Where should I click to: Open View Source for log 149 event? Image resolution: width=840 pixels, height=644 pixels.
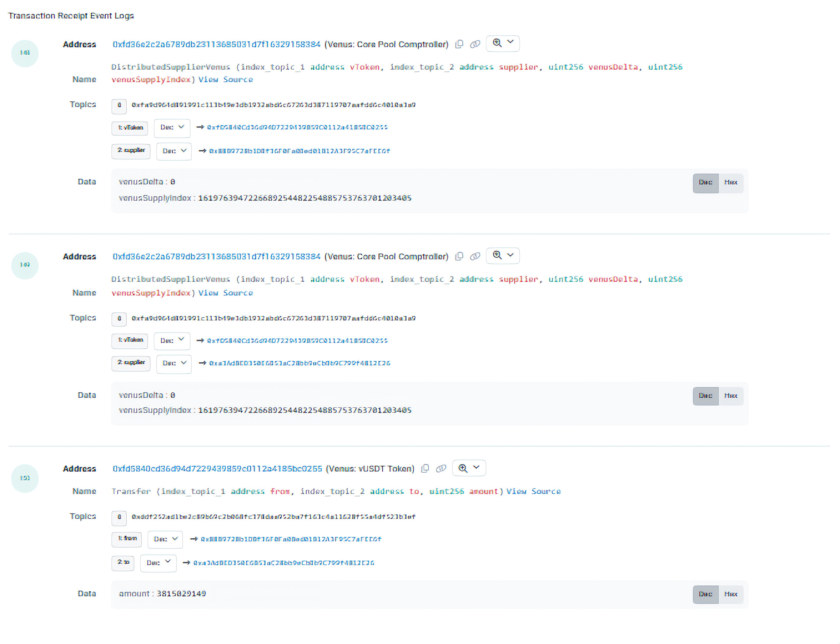click(226, 293)
